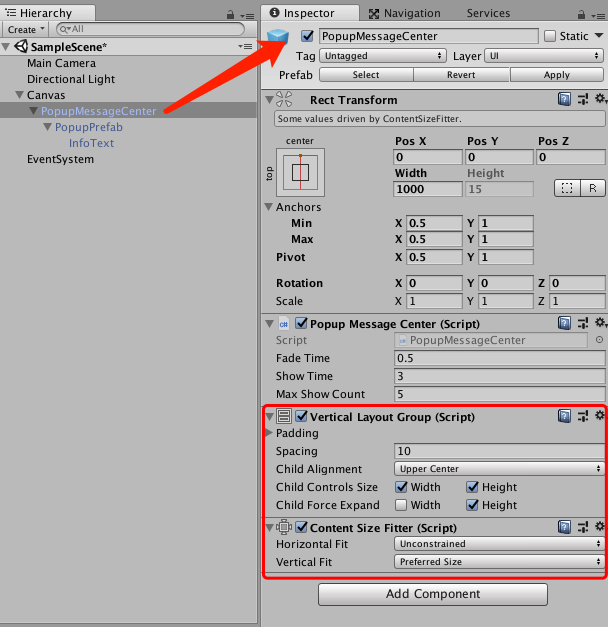Disable Content Size Fitter component checkbox

click(x=301, y=527)
